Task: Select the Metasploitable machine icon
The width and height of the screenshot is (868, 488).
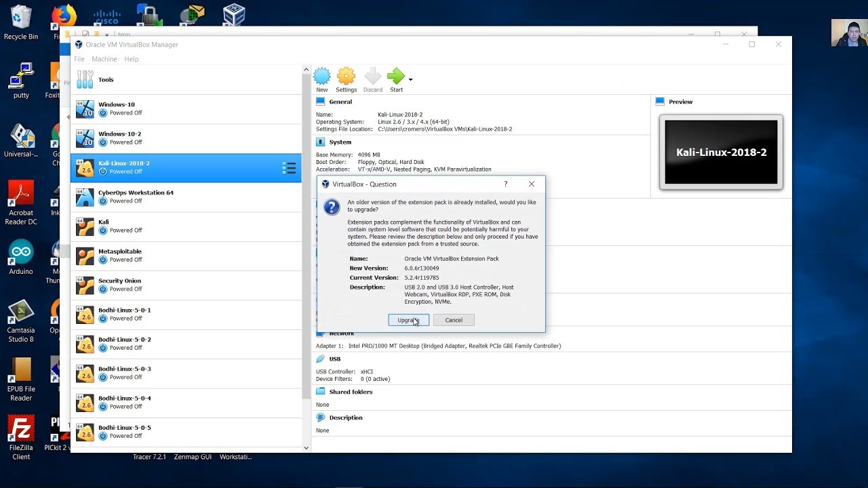Action: [85, 256]
